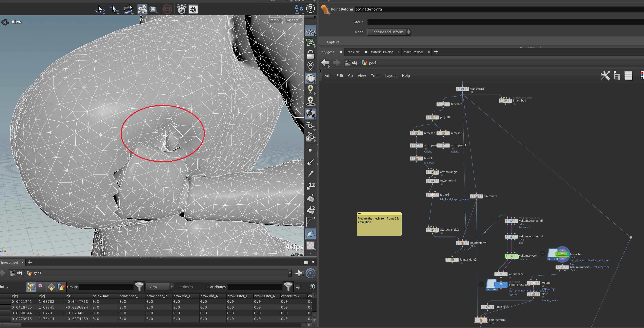Screen dimensions: 644x328
Task: Click the network editor tools wrench icon
Action: pos(605,75)
